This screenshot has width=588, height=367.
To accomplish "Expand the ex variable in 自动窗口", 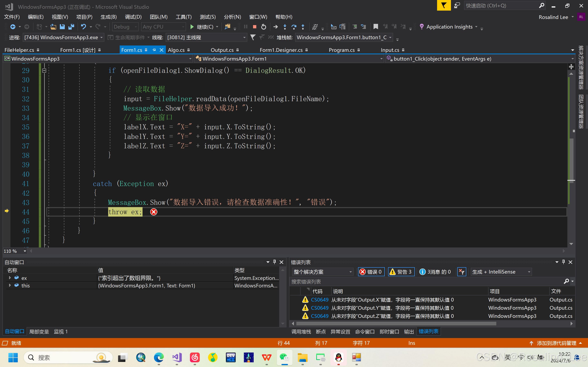I will point(10,278).
